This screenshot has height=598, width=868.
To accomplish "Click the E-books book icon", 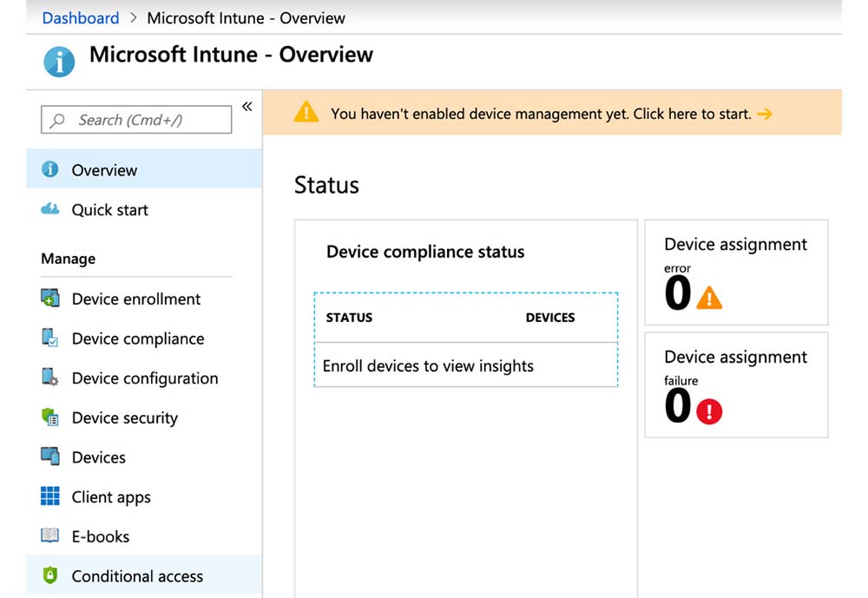I will tap(50, 536).
